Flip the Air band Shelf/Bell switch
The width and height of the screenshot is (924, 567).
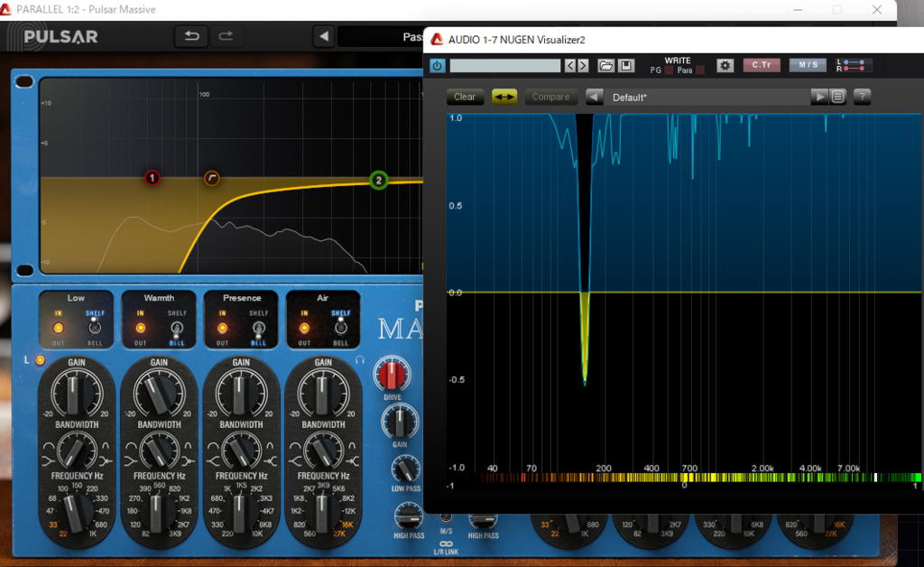coord(340,327)
